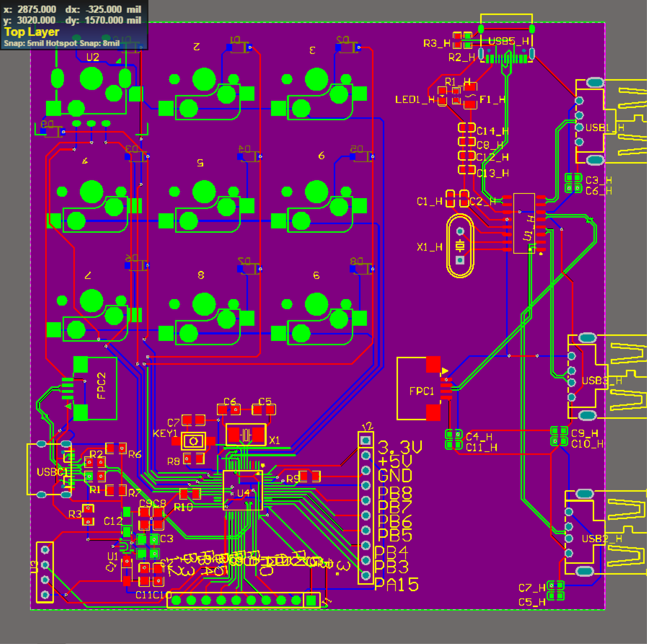
Task: Select the KEY1 push button footprint
Action: click(x=194, y=440)
